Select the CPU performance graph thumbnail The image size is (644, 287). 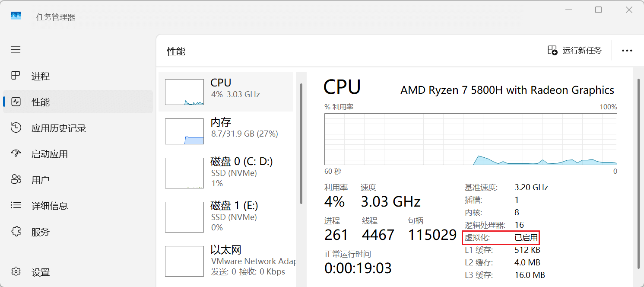click(184, 92)
